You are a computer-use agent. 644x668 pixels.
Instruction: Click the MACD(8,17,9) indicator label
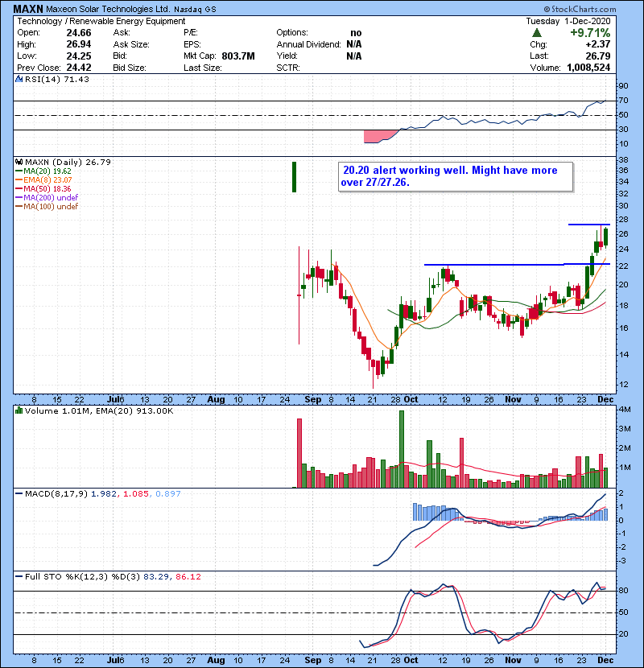(x=56, y=494)
